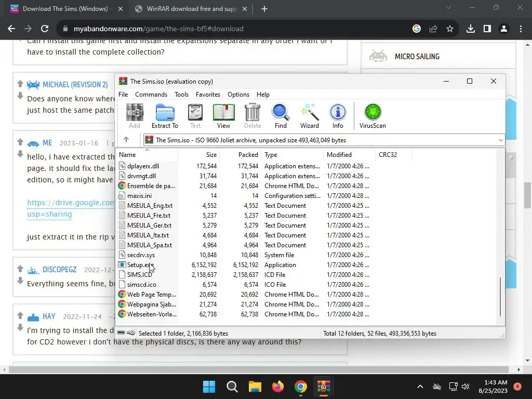Open Chrome side panel icon
This screenshot has height=399, width=532.
coord(487,29)
